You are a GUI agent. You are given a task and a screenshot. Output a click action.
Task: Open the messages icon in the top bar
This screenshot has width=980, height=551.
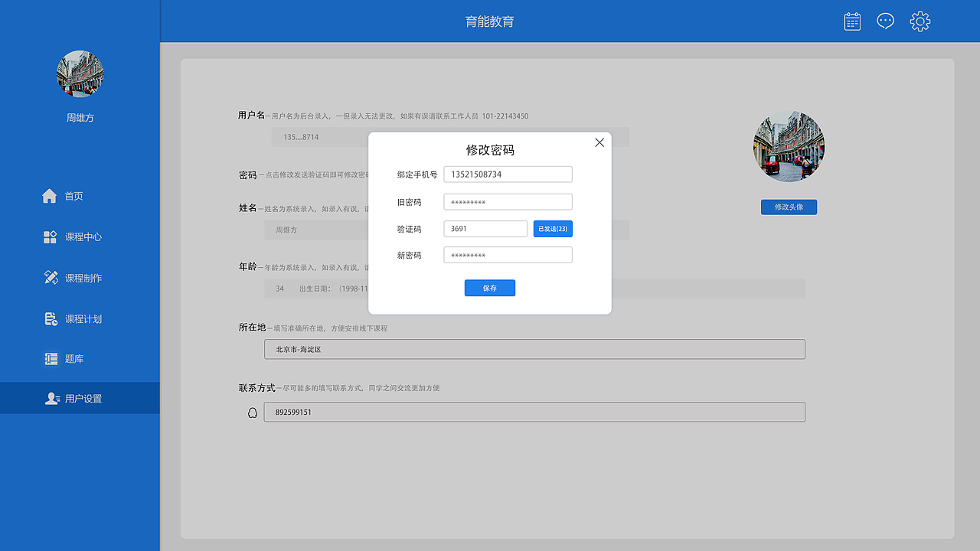tap(885, 21)
